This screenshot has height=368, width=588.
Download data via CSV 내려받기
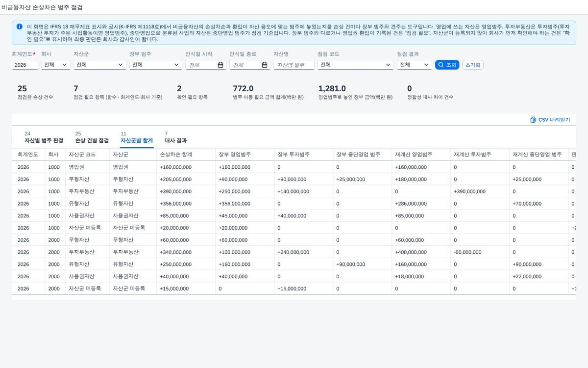550,120
